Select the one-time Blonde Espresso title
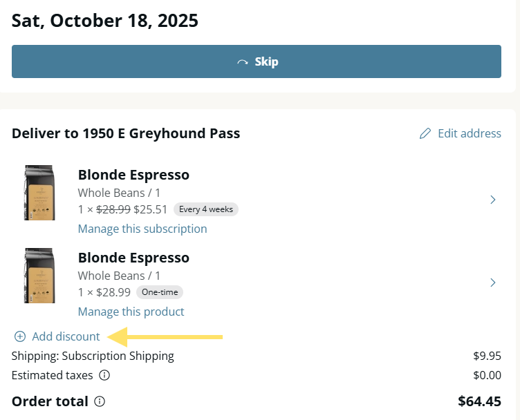The image size is (520, 420). click(x=133, y=258)
